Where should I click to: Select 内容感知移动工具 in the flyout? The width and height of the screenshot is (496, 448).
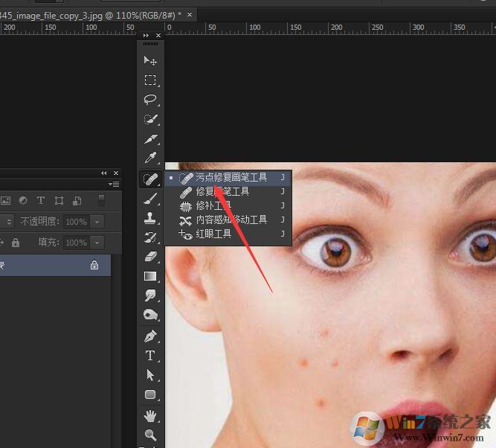coord(231,220)
